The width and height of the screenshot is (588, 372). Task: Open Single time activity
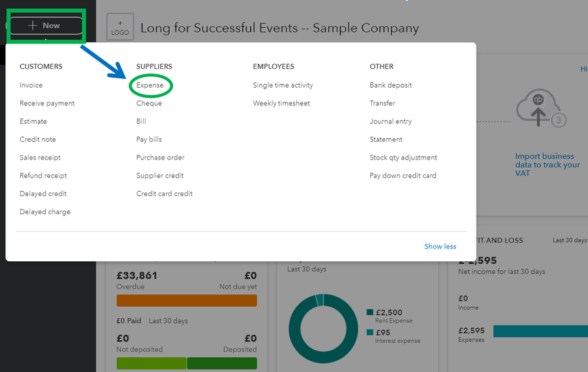tap(283, 85)
